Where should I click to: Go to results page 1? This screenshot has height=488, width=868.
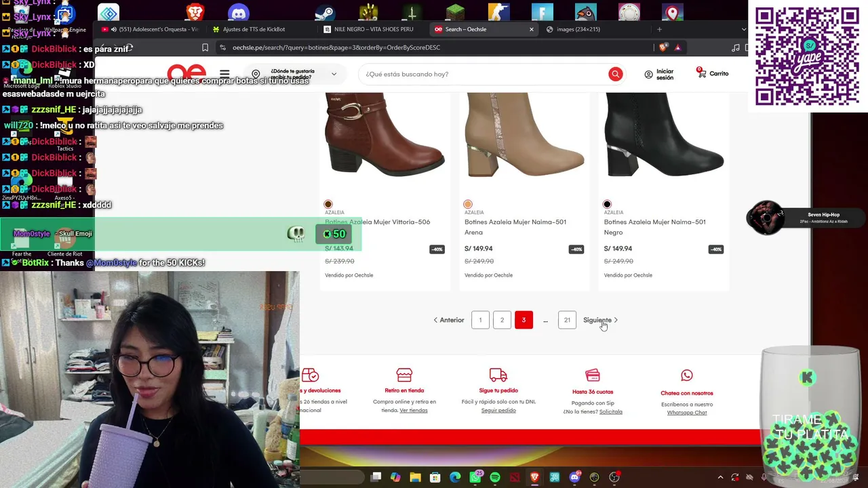480,320
